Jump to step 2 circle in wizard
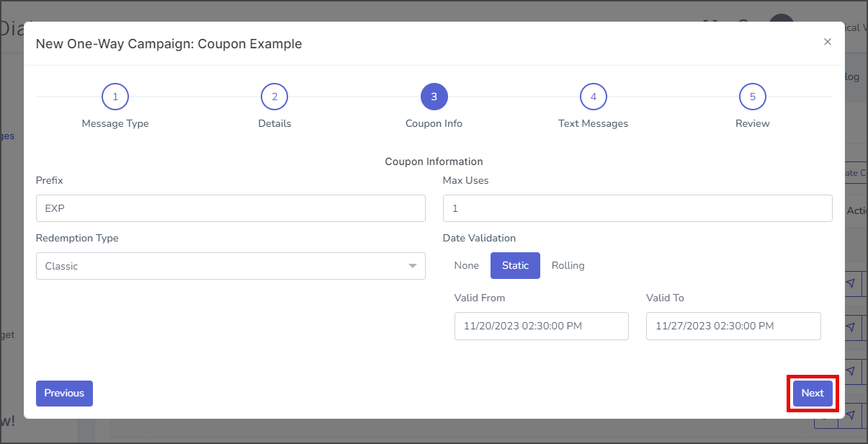This screenshot has width=868, height=444. (274, 97)
